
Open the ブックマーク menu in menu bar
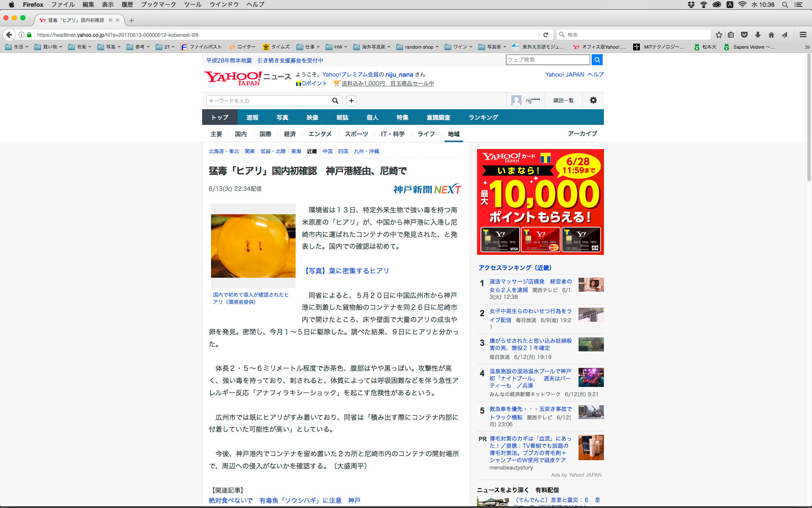pyautogui.click(x=158, y=5)
